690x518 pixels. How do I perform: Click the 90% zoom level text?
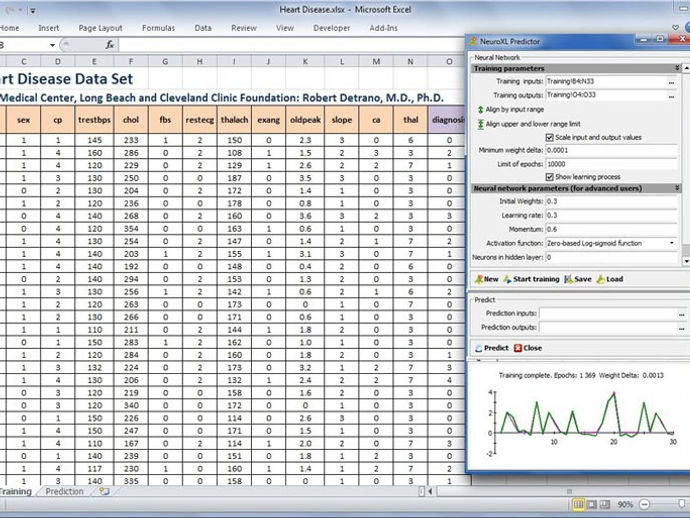(x=625, y=505)
